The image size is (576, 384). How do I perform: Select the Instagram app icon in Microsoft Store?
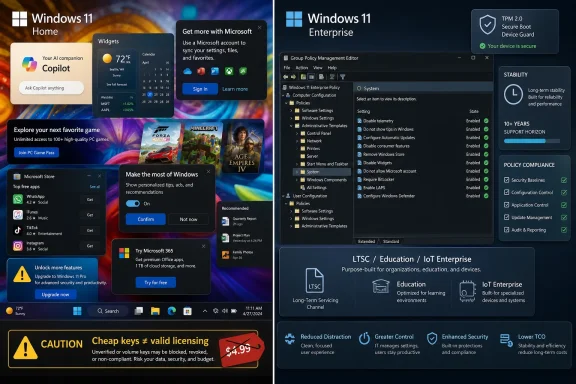(x=18, y=246)
